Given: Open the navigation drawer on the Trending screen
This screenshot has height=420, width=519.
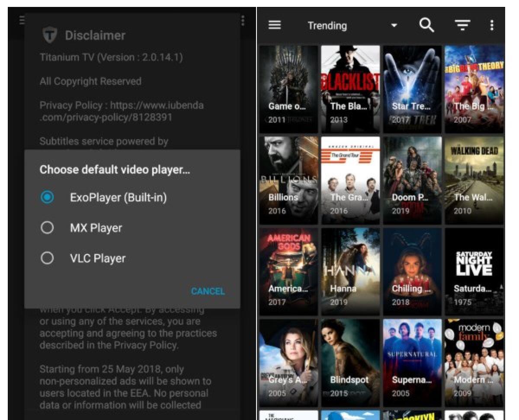Looking at the screenshot, I should coord(274,25).
